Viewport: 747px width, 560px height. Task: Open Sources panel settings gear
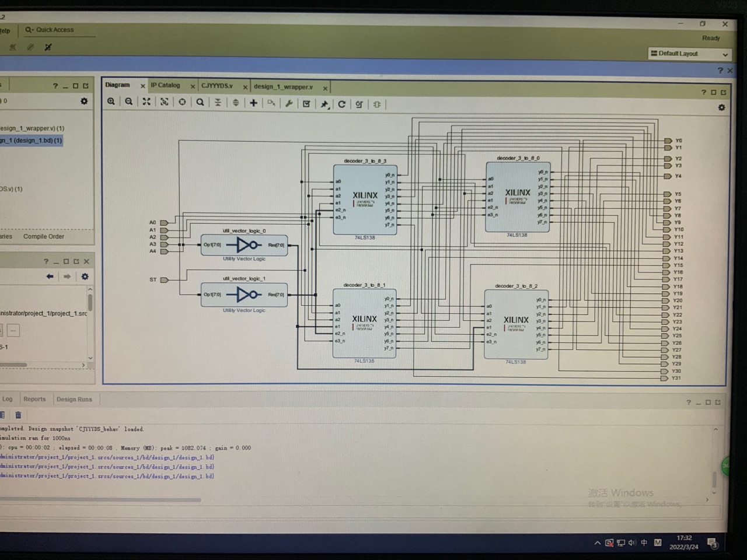click(x=84, y=101)
